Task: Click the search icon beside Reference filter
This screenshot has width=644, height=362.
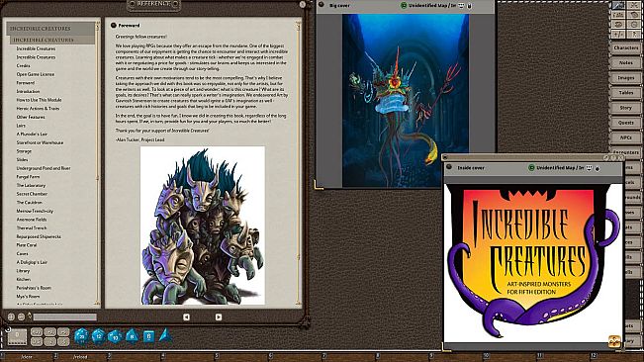Action: pos(29,316)
